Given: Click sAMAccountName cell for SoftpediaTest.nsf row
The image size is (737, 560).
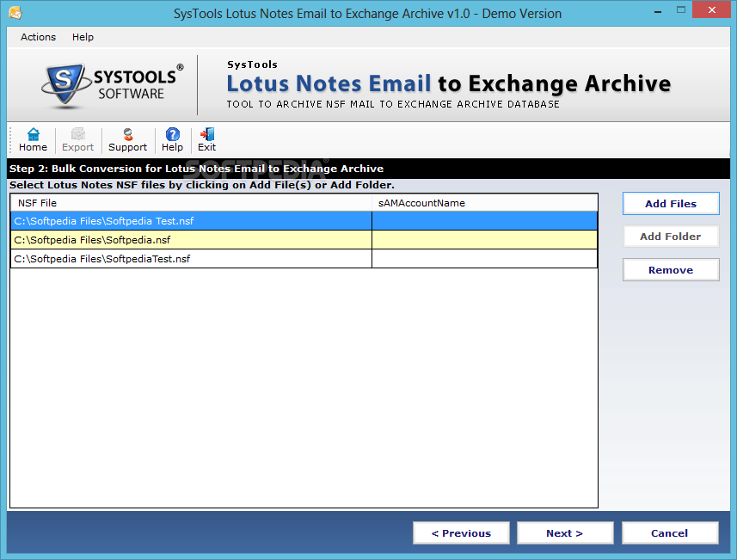Looking at the screenshot, I should point(484,259).
